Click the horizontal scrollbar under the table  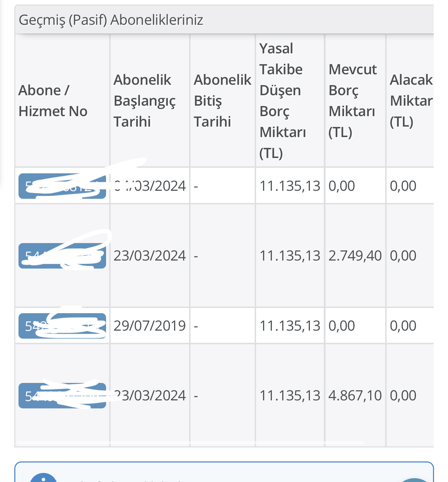(191, 443)
